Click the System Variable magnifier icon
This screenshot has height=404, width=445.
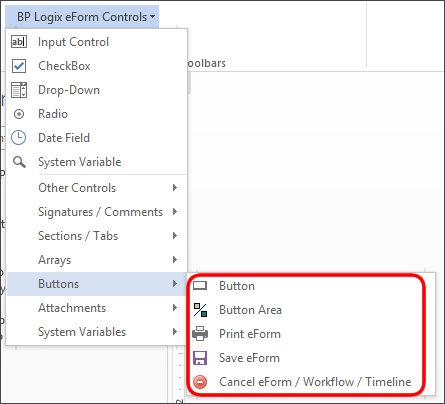click(x=19, y=162)
